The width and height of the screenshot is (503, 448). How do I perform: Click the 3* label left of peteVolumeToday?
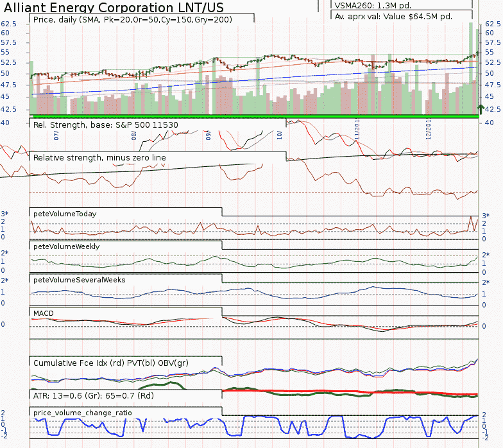point(4,214)
